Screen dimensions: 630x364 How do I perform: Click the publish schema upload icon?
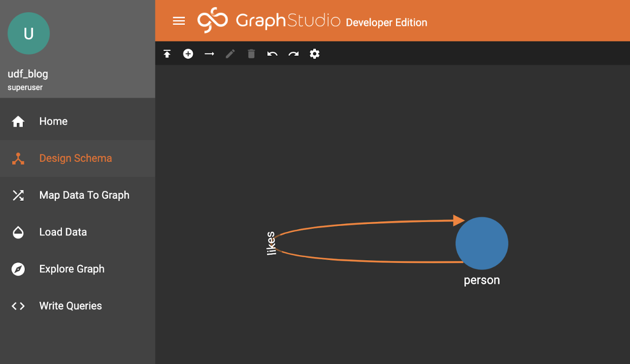click(x=167, y=54)
